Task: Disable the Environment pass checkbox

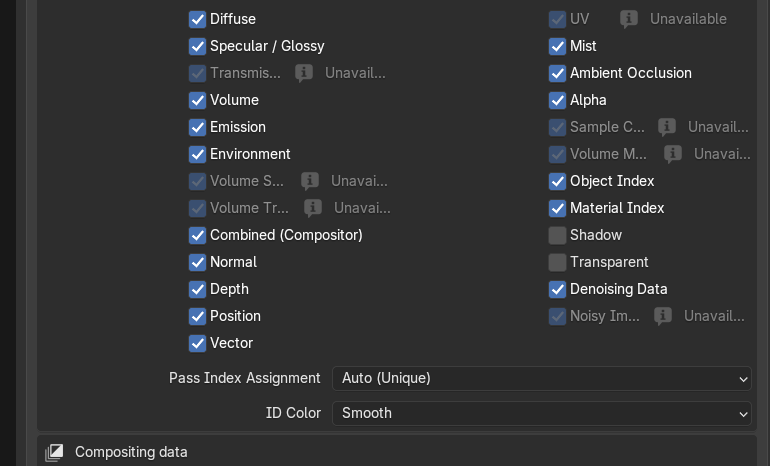Action: pos(197,154)
